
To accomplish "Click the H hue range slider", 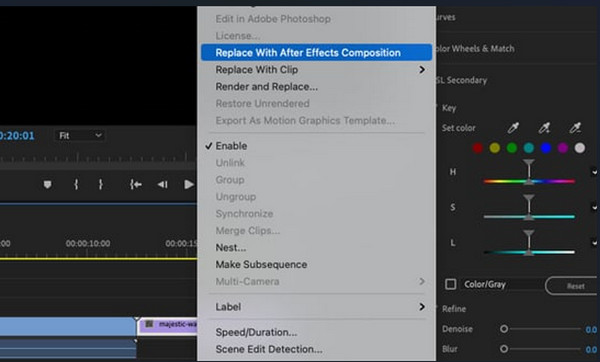I will (x=529, y=181).
